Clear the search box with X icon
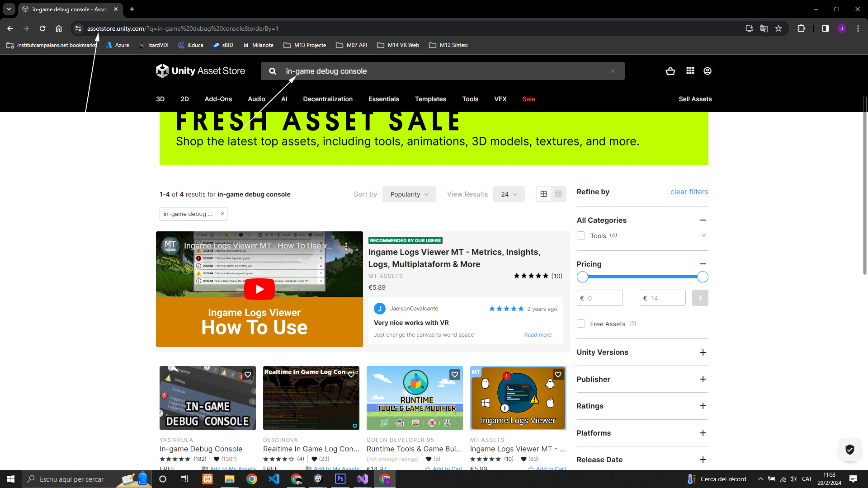Viewport: 868px width, 488px height. click(613, 71)
